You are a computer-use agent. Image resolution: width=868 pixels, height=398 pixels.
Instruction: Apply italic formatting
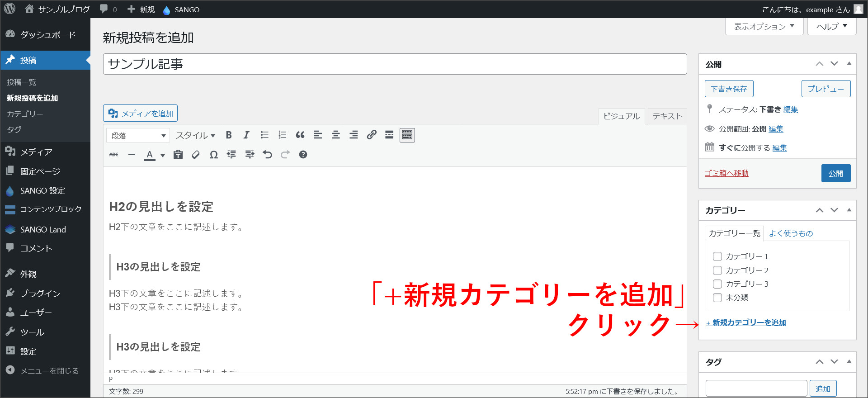(246, 135)
